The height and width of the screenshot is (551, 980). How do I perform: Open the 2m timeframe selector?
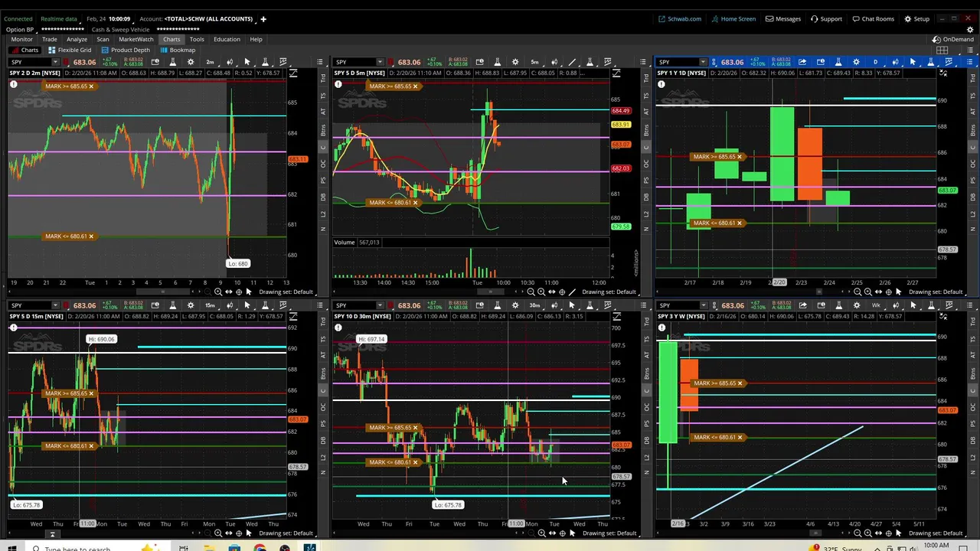[x=210, y=62]
